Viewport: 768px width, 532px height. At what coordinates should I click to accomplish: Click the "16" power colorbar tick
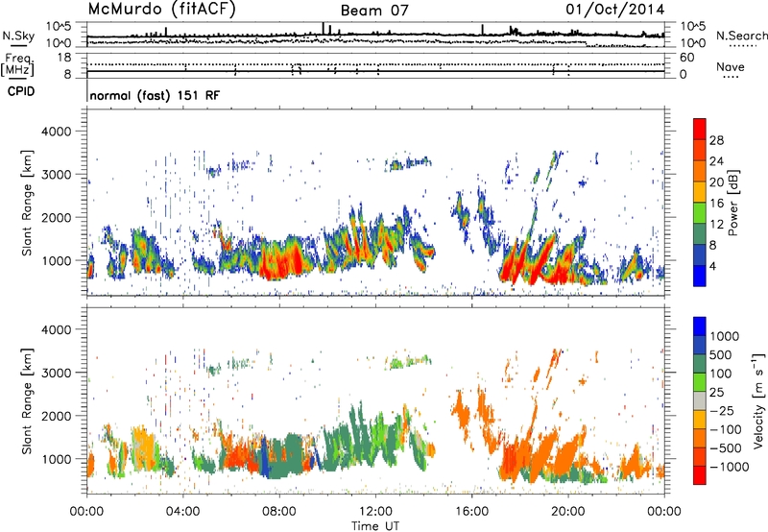pyautogui.click(x=716, y=204)
